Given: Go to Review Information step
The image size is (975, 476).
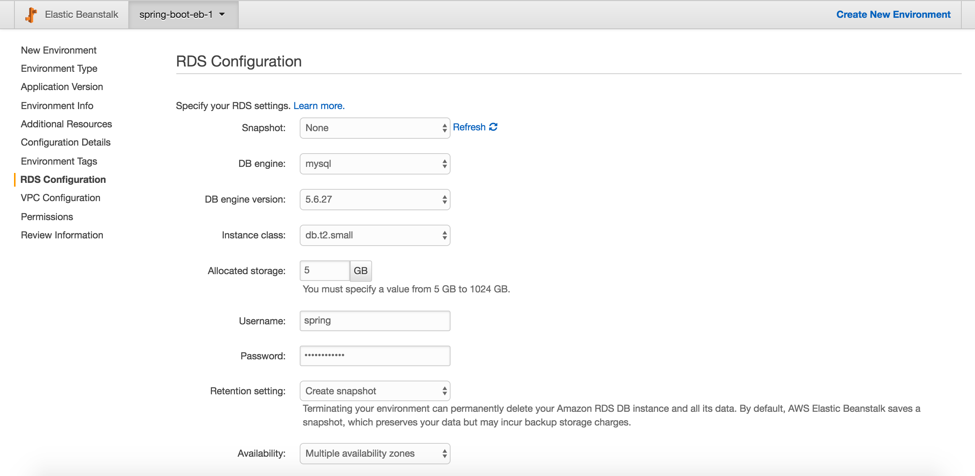Looking at the screenshot, I should pyautogui.click(x=62, y=235).
